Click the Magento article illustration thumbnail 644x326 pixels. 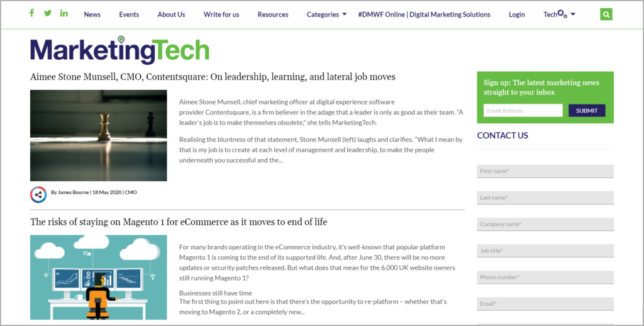pos(99,278)
